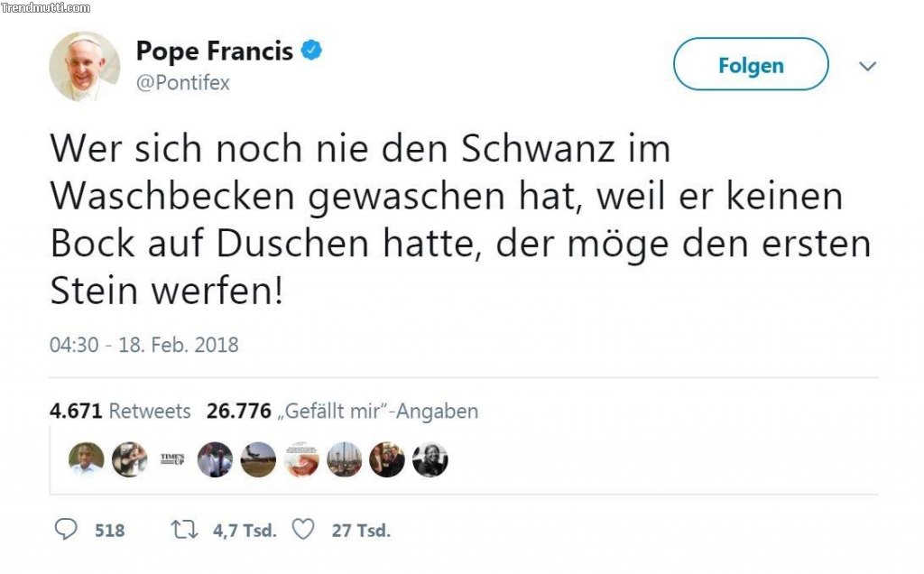The width and height of the screenshot is (924, 574).
Task: Click the liker avatar right of the TIME'S UP logo's right neighbor
Action: 258,459
